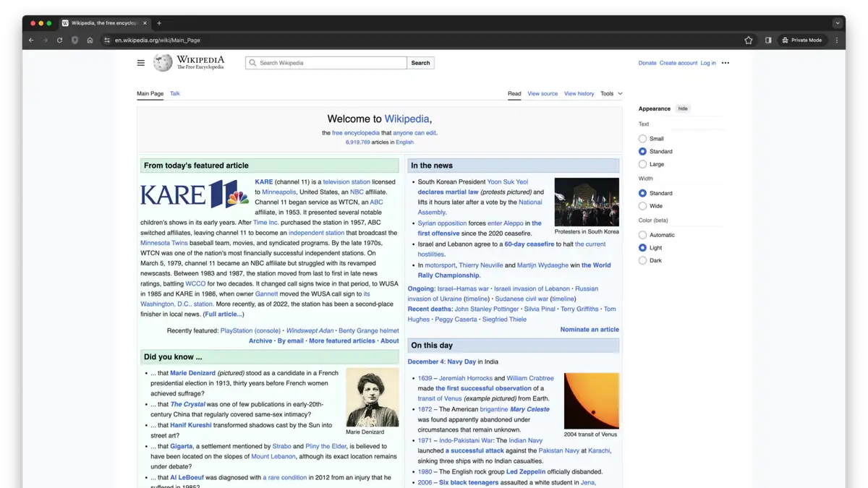
Task: Click the Donate link
Action: 647,63
